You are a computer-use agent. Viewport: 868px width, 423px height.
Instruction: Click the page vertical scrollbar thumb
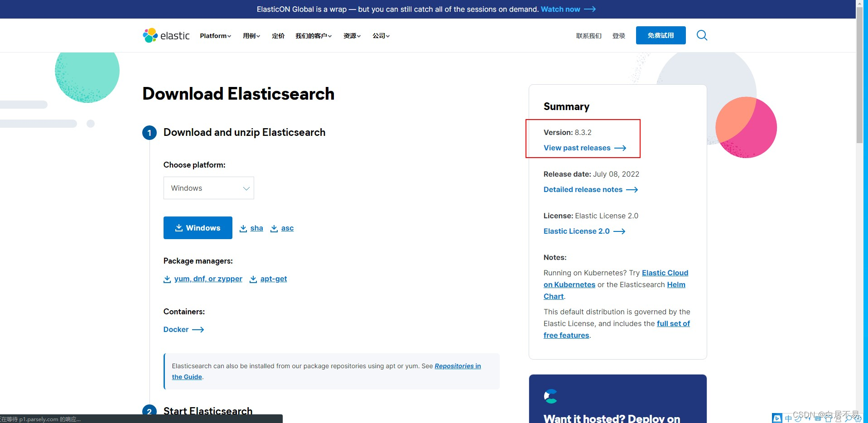pos(859,75)
